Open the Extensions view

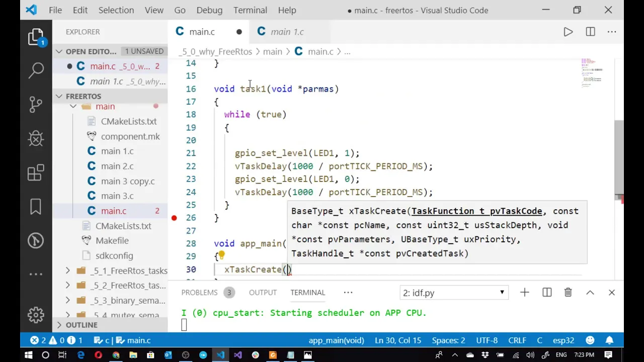(x=36, y=172)
